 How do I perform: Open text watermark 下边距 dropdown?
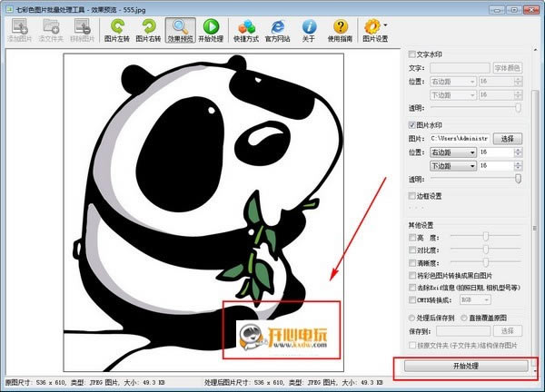(453, 95)
